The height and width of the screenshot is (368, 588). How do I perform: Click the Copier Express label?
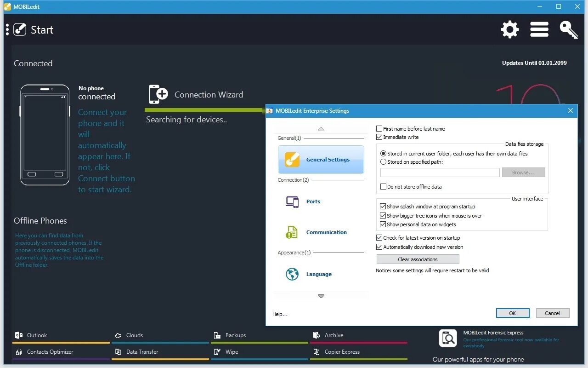tap(342, 352)
